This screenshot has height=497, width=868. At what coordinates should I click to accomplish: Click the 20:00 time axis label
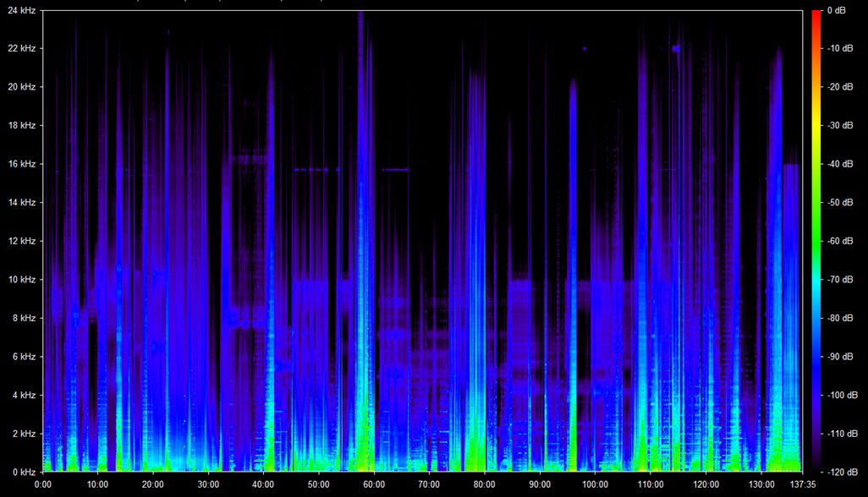(153, 485)
